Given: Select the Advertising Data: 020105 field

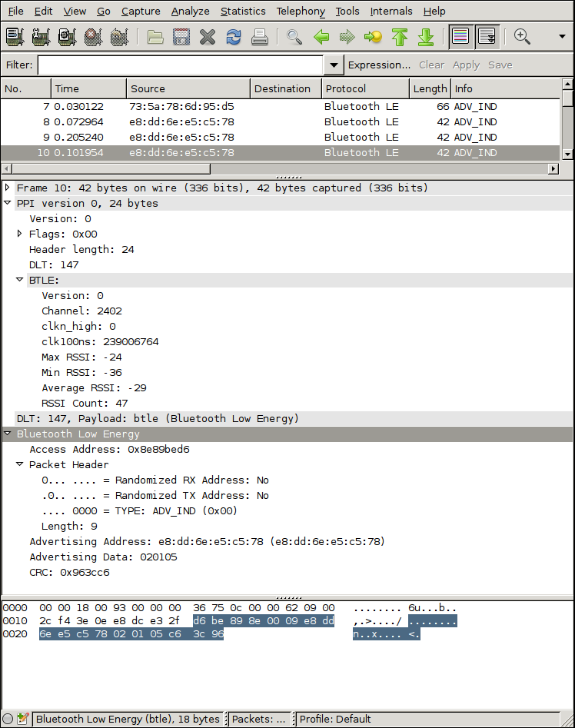Looking at the screenshot, I should click(x=103, y=557).
